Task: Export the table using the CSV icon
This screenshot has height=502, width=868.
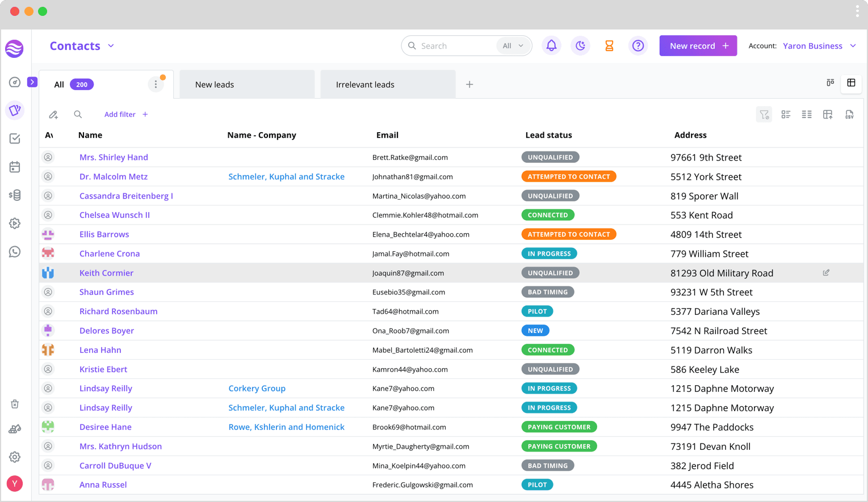Action: [x=849, y=115]
